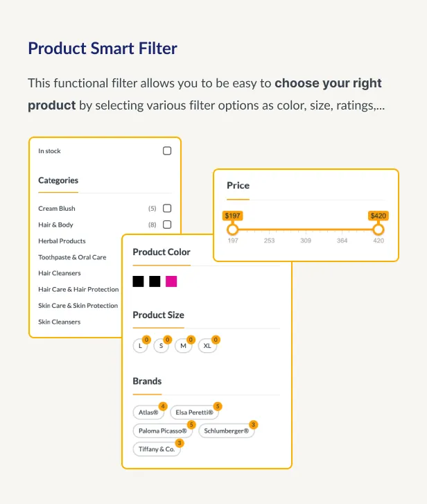
Task: Select the first black color swatch
Action: pyautogui.click(x=139, y=281)
